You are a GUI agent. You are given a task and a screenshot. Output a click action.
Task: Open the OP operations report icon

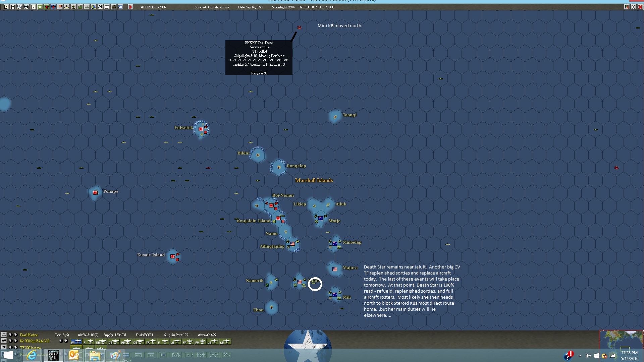107,7
